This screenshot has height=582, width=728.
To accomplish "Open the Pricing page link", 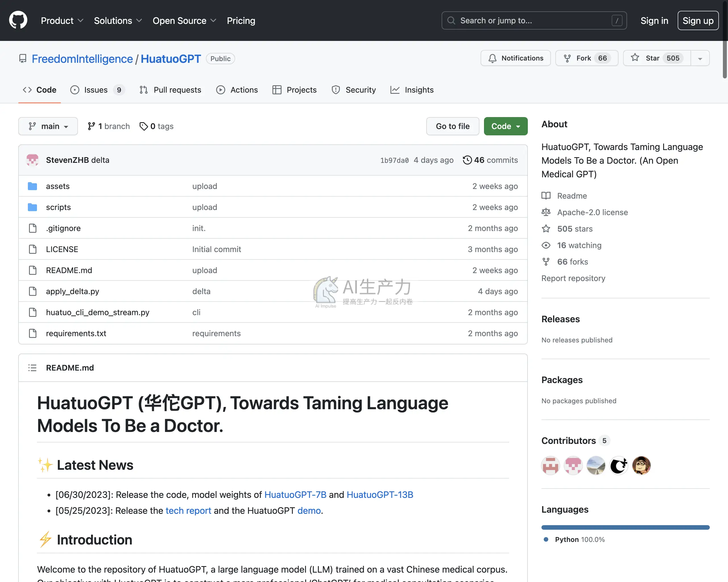I will [241, 20].
